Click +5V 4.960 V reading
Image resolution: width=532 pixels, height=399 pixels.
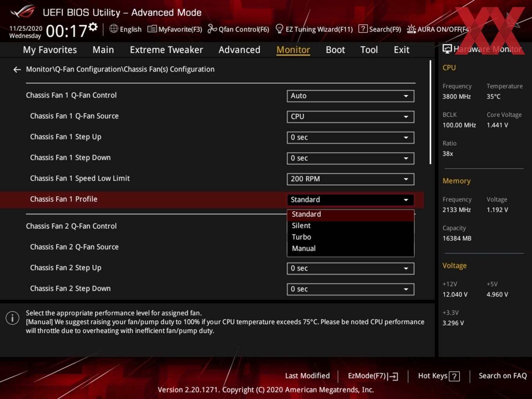point(497,295)
